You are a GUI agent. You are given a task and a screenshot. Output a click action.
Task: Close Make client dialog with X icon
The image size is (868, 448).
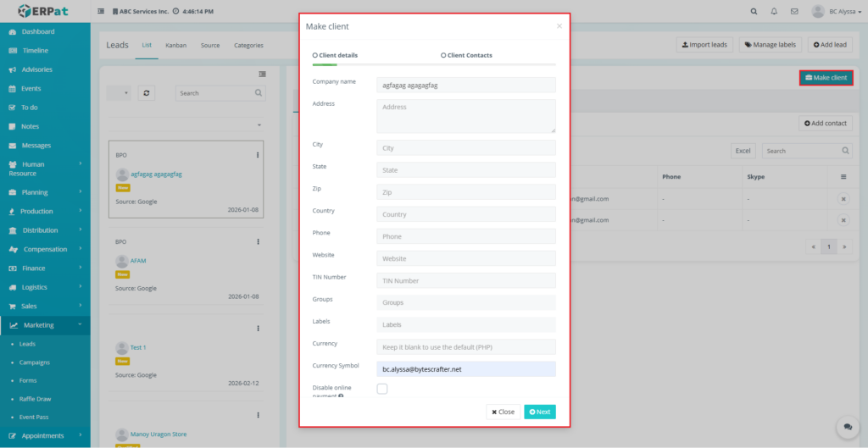click(559, 26)
